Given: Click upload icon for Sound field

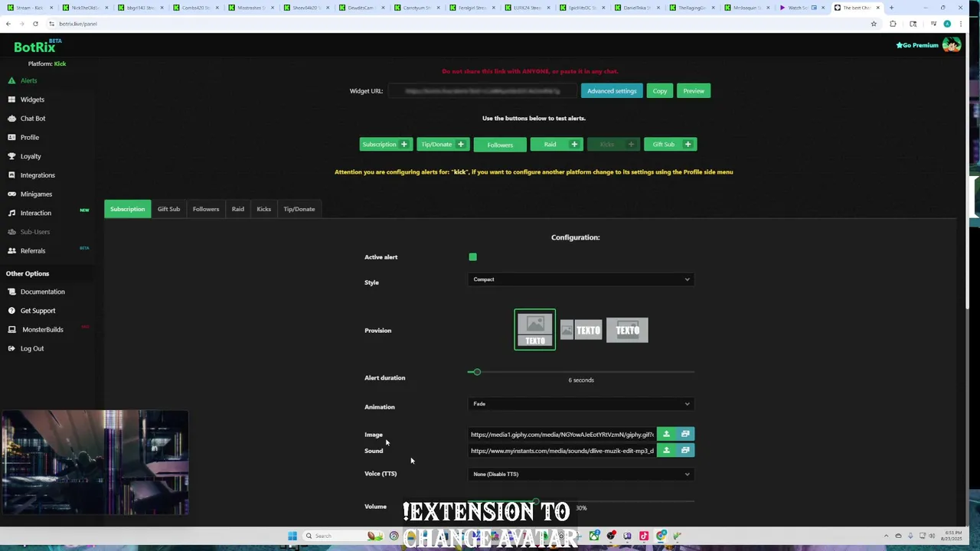Looking at the screenshot, I should 666,450.
